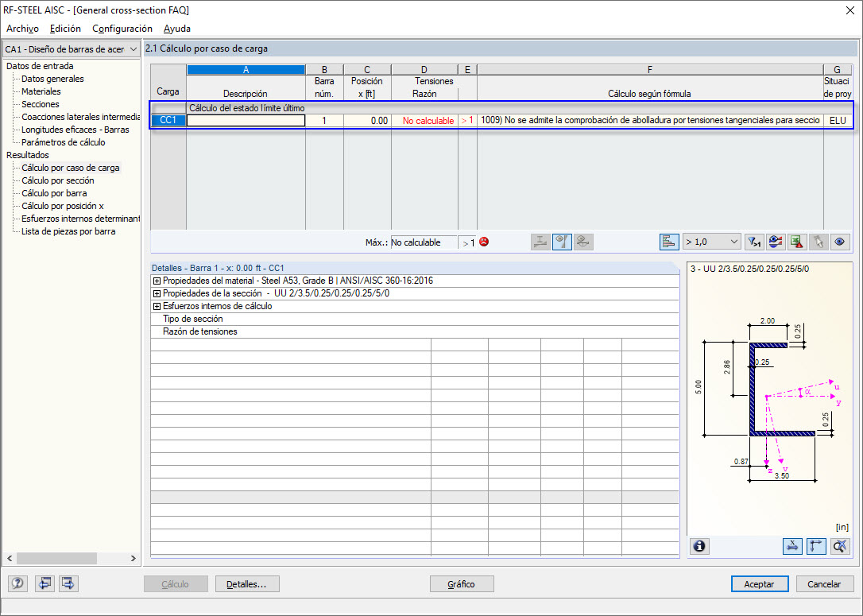Viewport: 863px width, 616px height.
Task: Click the navigator horizontal scrollbar thumb
Action: 56,558
